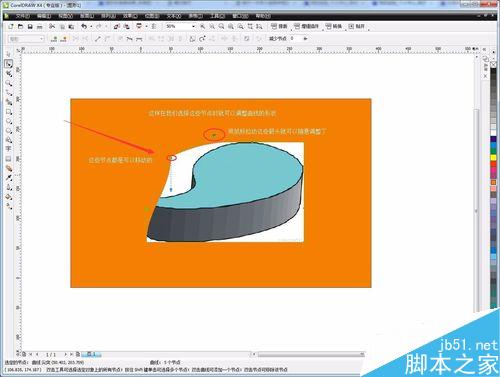Viewport: 500px width, 377px height.
Task: Select the Polygon tool
Action: pos(9,130)
